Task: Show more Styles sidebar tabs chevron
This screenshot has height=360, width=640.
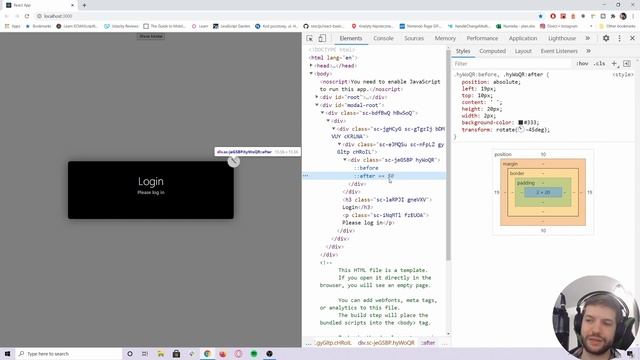Action: [588, 51]
